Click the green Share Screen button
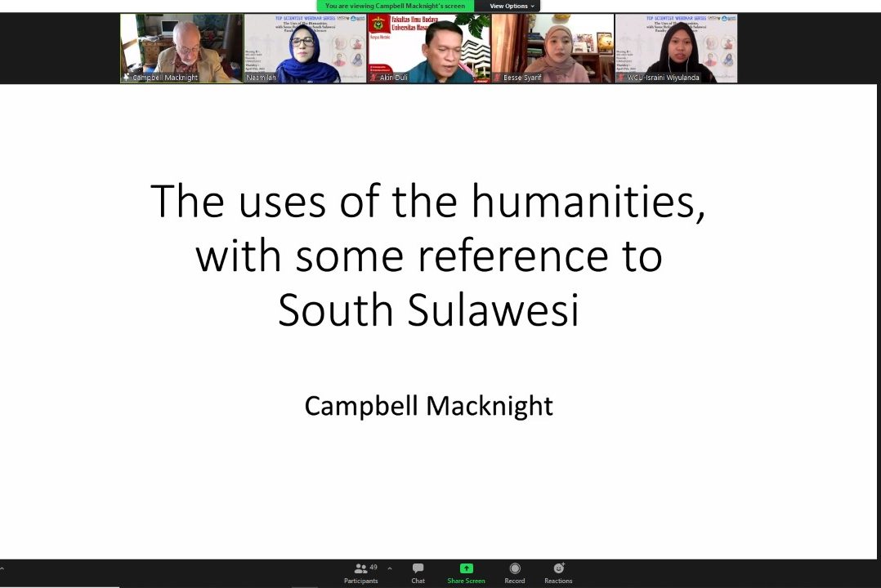 coord(466,572)
